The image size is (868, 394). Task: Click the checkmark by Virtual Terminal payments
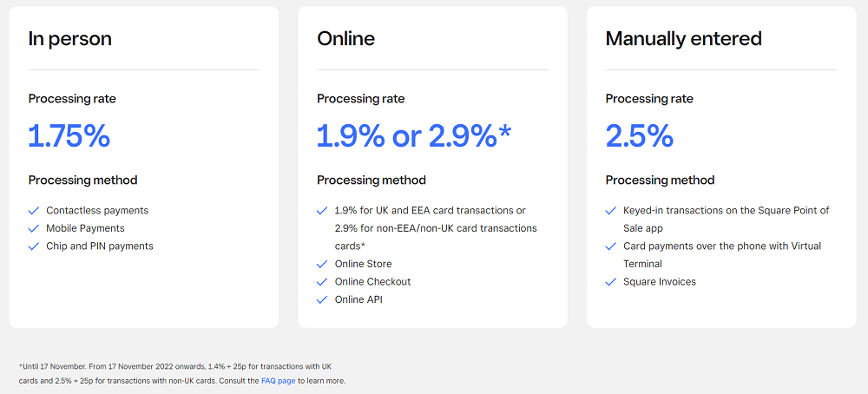click(x=611, y=246)
